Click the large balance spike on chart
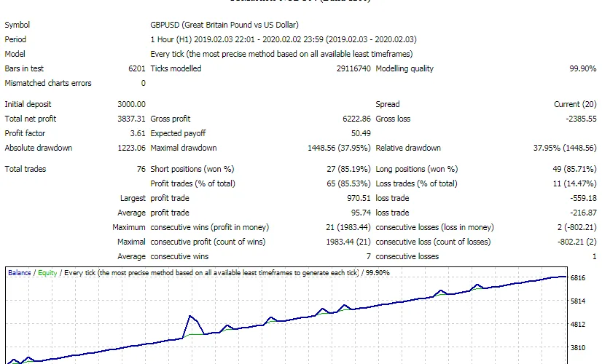This screenshot has height=364, width=602. (x=190, y=317)
